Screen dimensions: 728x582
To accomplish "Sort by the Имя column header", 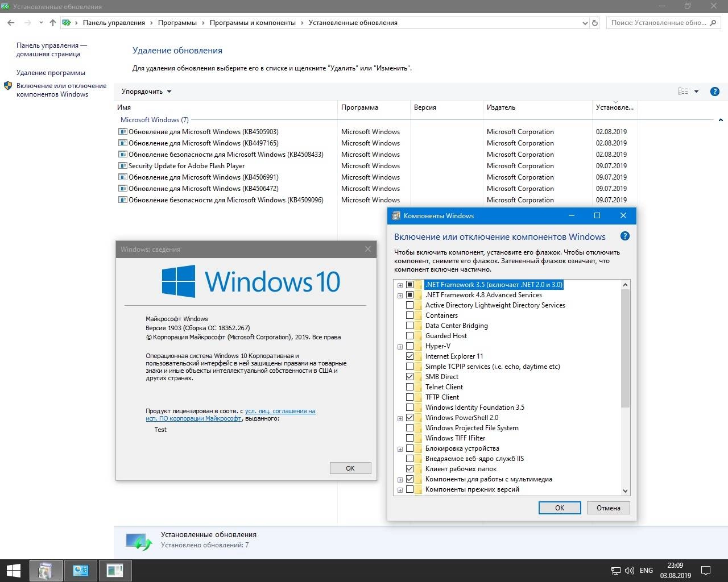I will 226,107.
